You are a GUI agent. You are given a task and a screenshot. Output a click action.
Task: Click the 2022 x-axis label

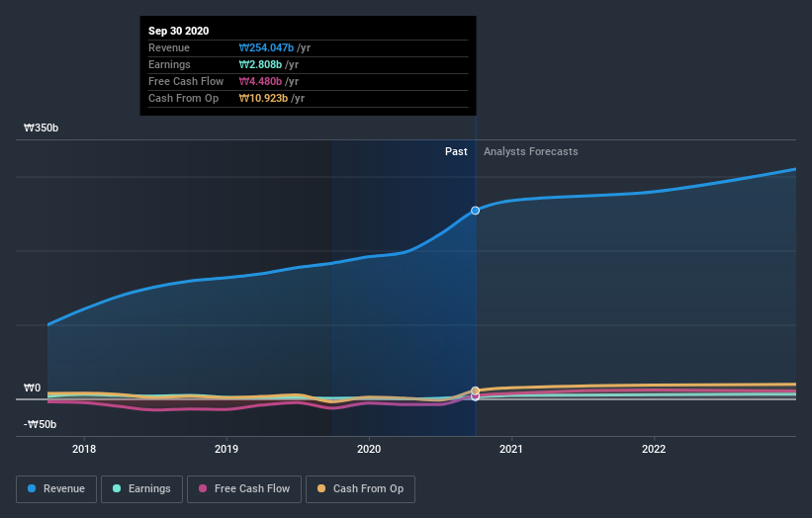tap(654, 449)
